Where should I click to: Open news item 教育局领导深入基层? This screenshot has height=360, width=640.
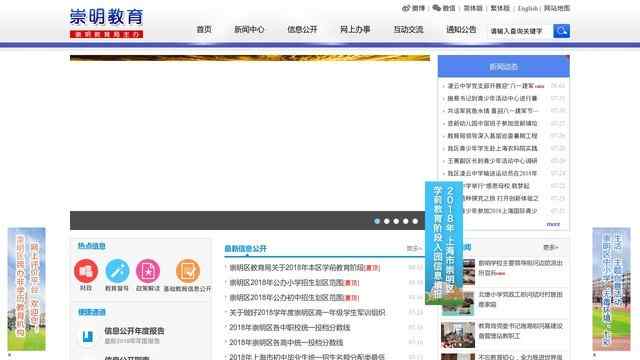tap(492, 136)
